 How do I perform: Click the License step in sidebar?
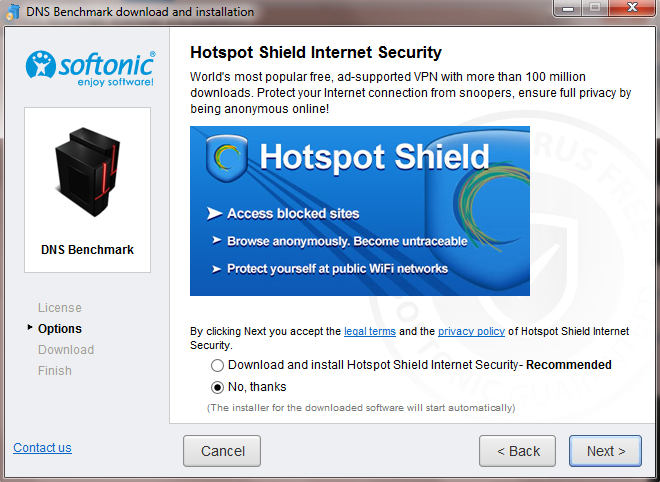[x=60, y=308]
